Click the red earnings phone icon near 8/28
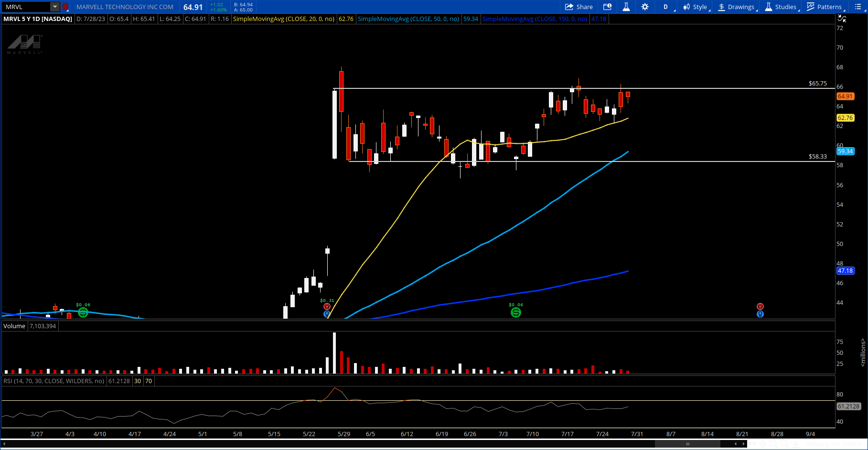Screen dimensions: 868x450 760,307
